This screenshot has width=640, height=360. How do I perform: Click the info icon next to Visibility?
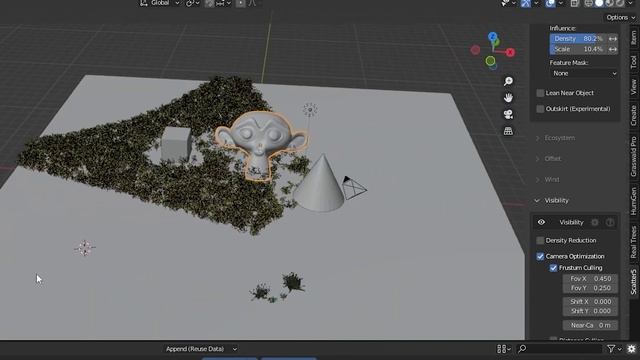pyautogui.click(x=610, y=222)
